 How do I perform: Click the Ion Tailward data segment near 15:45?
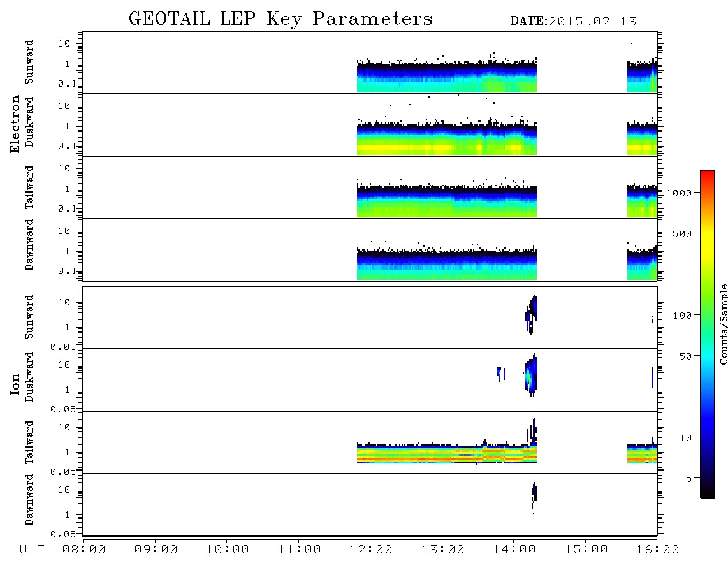click(x=642, y=453)
